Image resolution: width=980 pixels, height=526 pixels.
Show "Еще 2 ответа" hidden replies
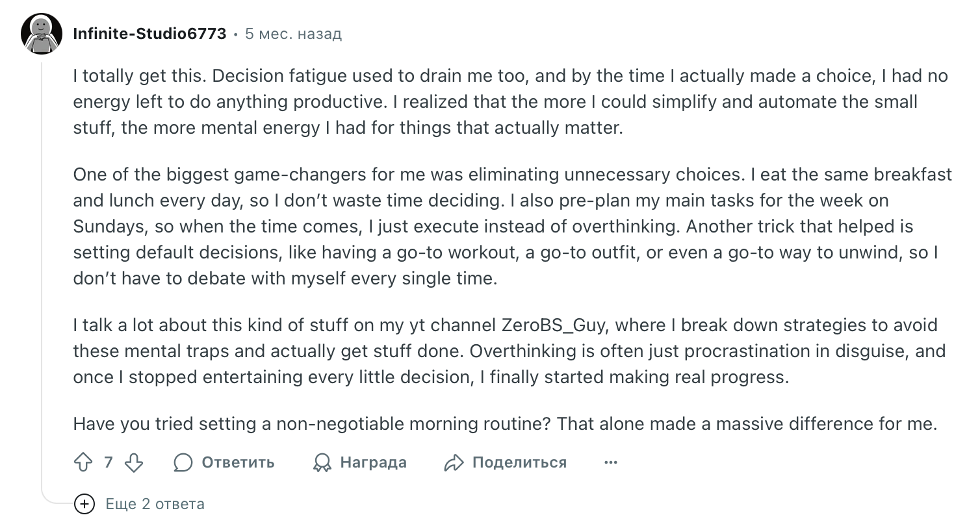tap(155, 504)
